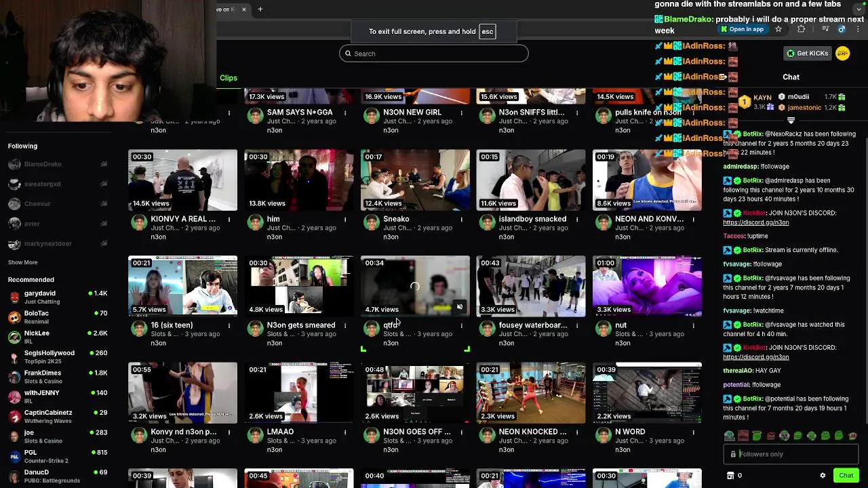Open options menu for '16 (six teen)' clip
Screen dimensions: 868x488
[x=229, y=326]
